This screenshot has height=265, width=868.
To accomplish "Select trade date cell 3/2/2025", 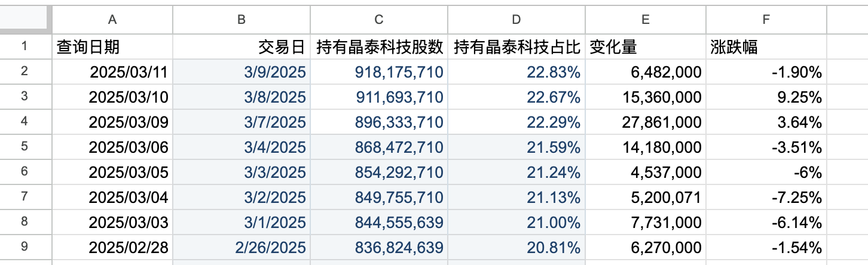I will pos(241,197).
